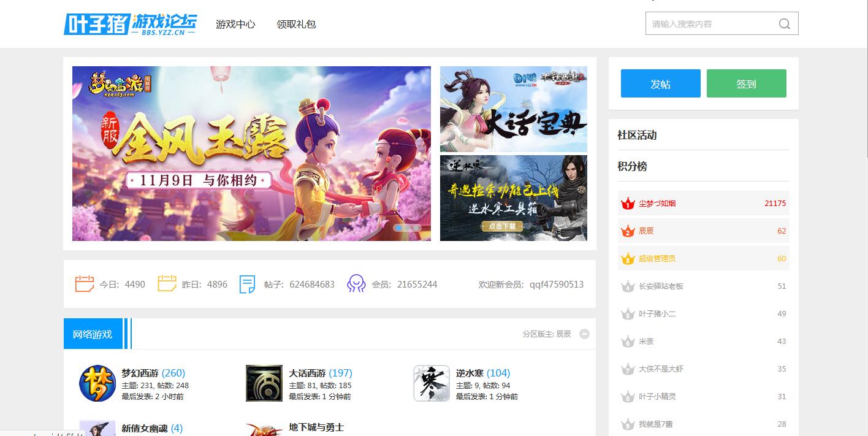Open the 大话西游 game icon
Screen dimensions: 868x436
pyautogui.click(x=264, y=383)
